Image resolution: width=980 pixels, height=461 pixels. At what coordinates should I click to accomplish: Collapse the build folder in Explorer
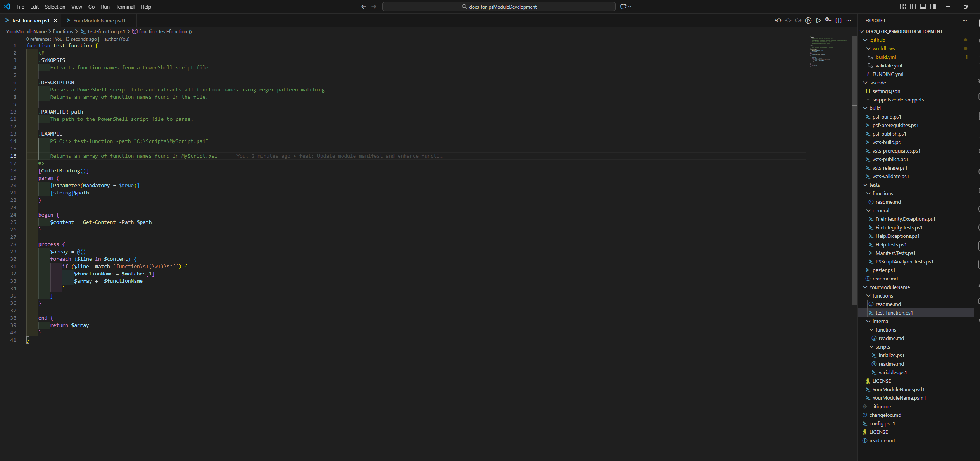coord(865,108)
